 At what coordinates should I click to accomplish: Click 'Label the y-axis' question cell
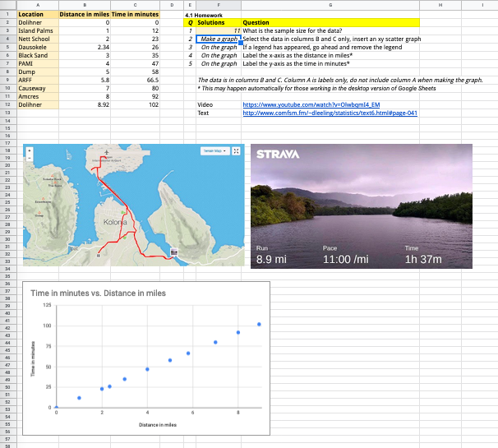[x=330, y=64]
